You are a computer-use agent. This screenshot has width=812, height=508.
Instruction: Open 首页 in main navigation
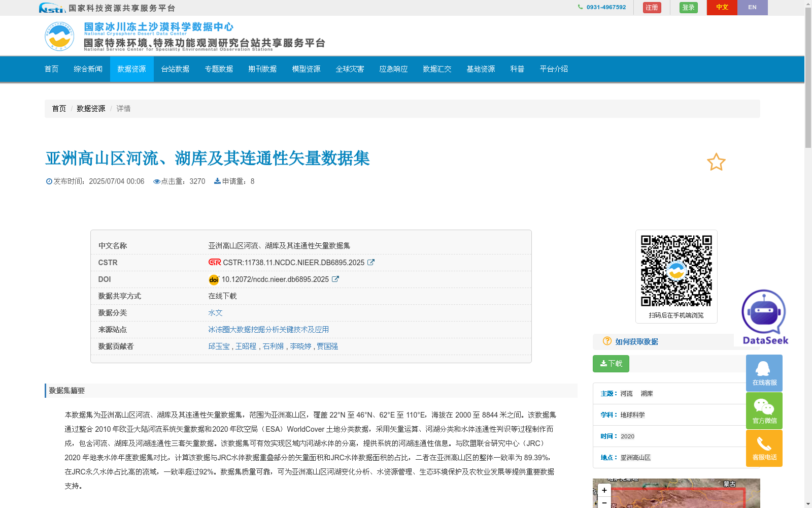click(51, 69)
